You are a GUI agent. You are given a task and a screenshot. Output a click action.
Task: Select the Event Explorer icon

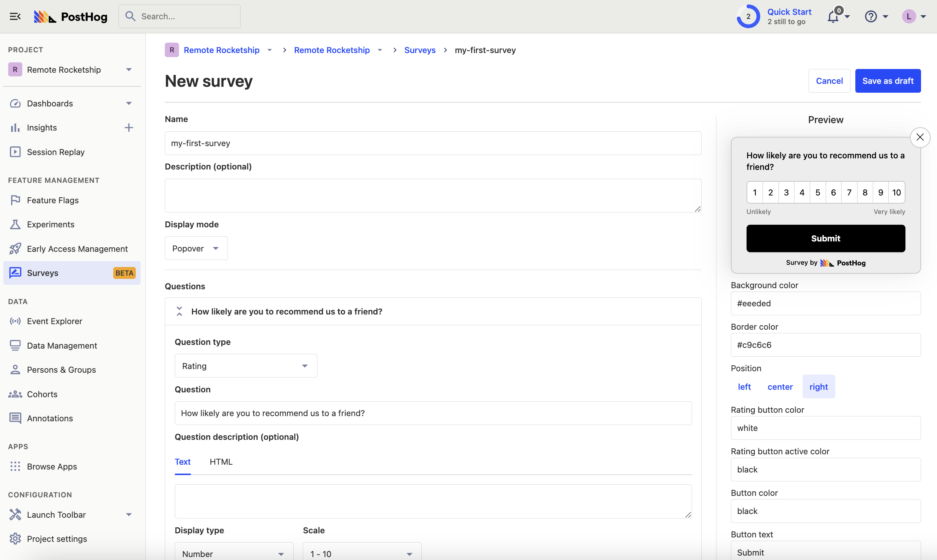15,321
